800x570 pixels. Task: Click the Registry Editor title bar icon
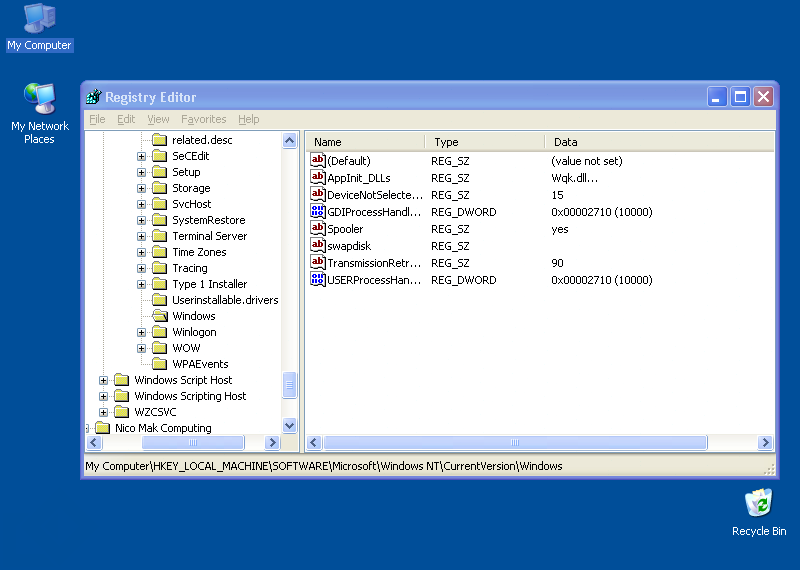(94, 96)
